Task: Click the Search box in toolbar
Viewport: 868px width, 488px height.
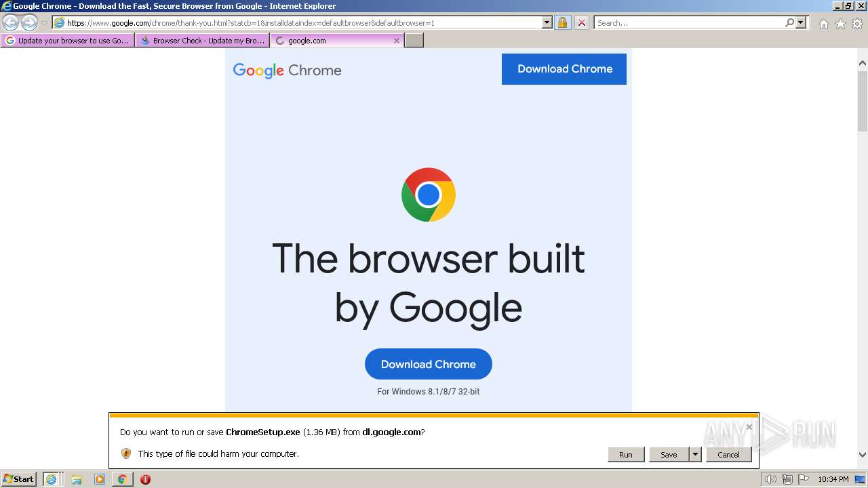Action: (x=688, y=22)
